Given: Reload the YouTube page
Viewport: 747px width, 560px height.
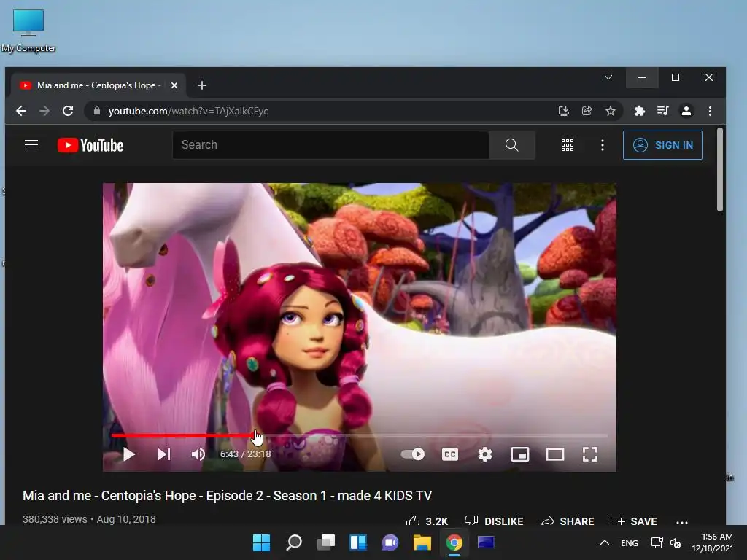Looking at the screenshot, I should click(x=68, y=111).
